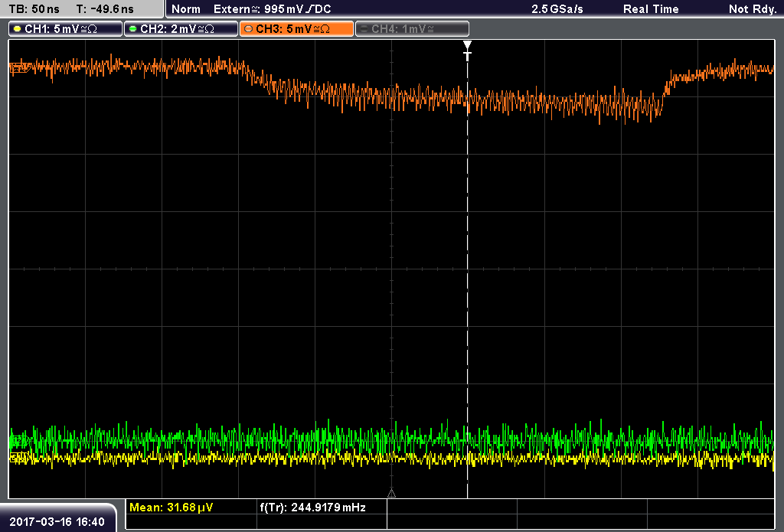The height and width of the screenshot is (532, 784).
Task: Click the Mean: 31.68 µV measurement
Action: [x=171, y=508]
